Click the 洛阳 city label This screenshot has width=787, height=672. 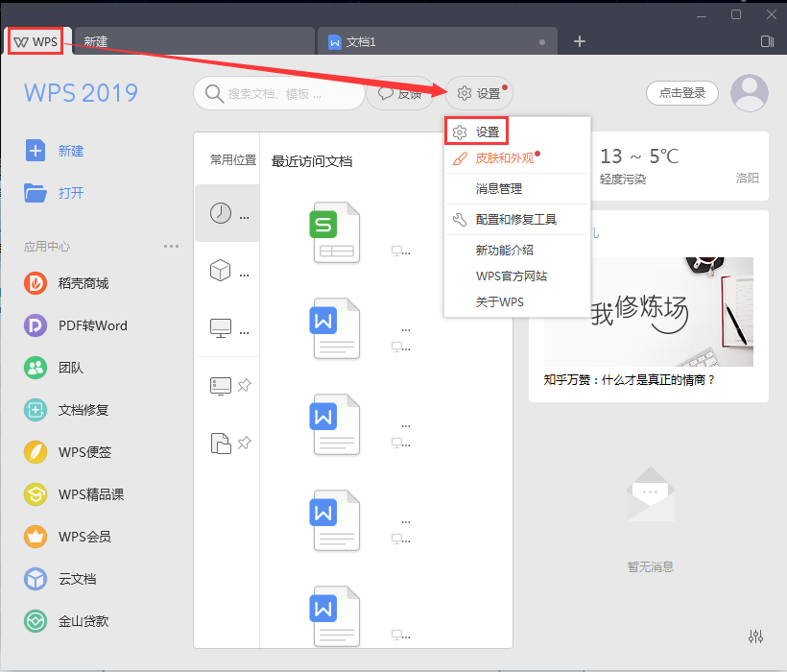click(x=747, y=179)
